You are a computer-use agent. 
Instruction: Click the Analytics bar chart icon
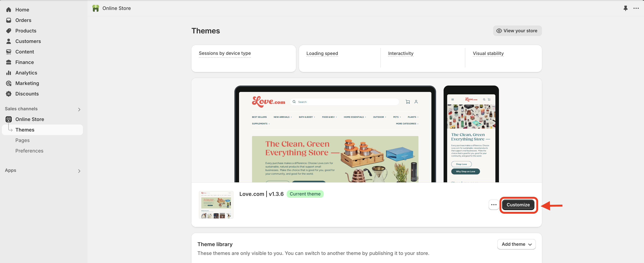click(9, 73)
